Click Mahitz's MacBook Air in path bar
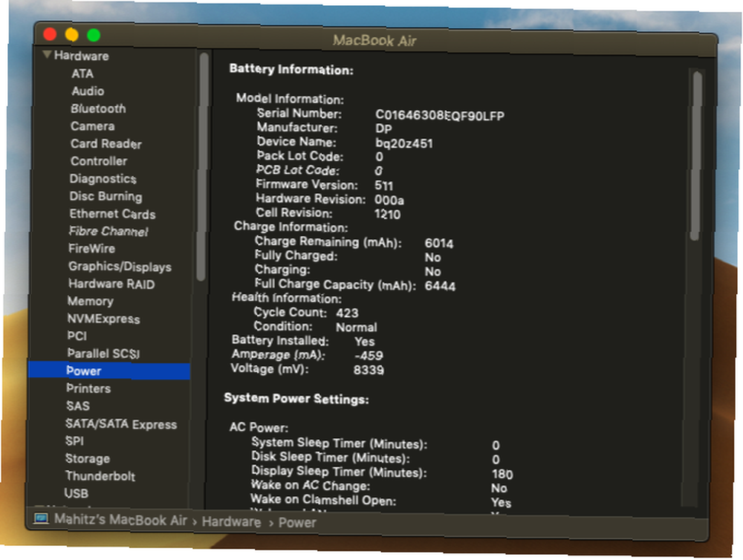743x560 pixels. 120,520
